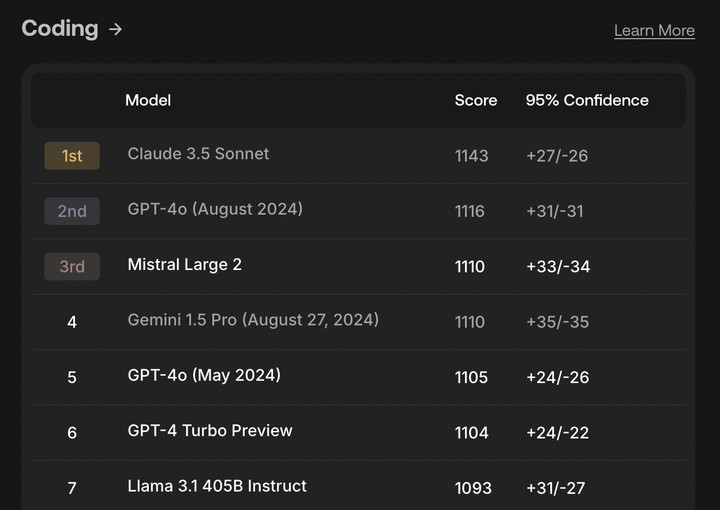Select the GPT-4o (May 2024) entry
This screenshot has height=510, width=720.
[x=204, y=375]
